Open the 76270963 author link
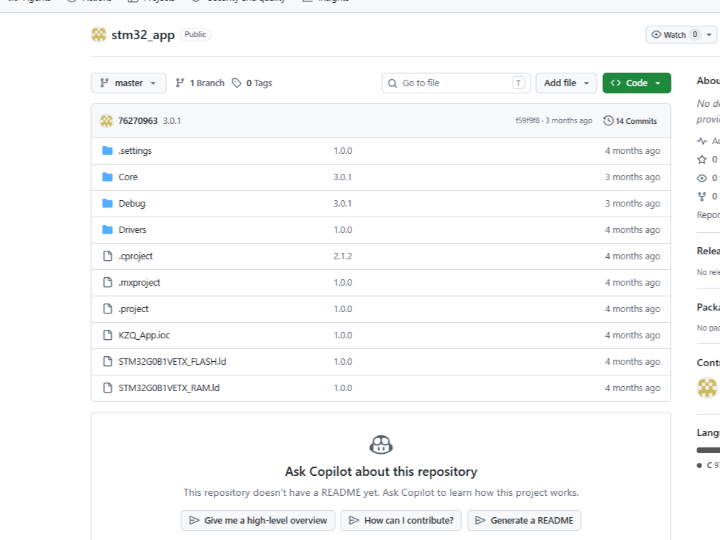The image size is (720, 540). 138,121
